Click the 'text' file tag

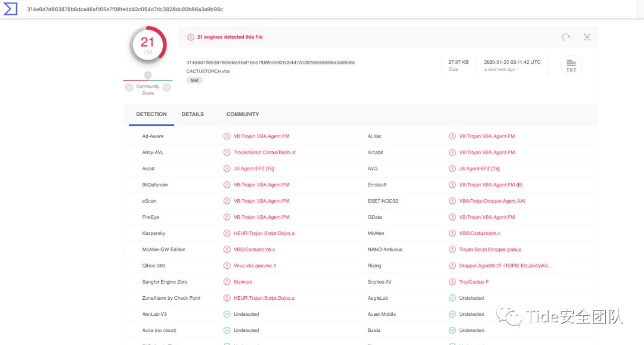(194, 80)
